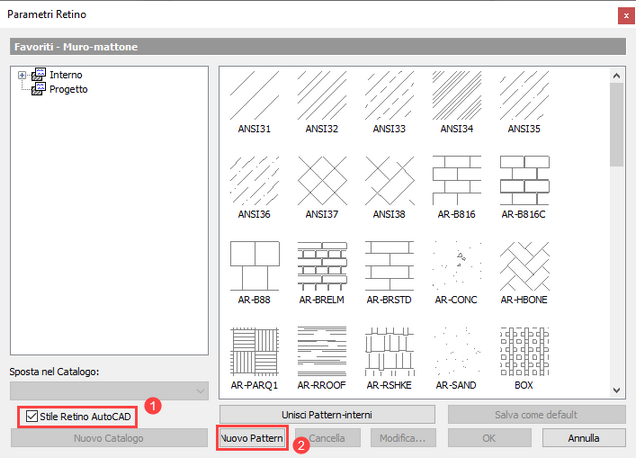
Task: Select the AR-SAND sand pattern
Action: coord(457,359)
